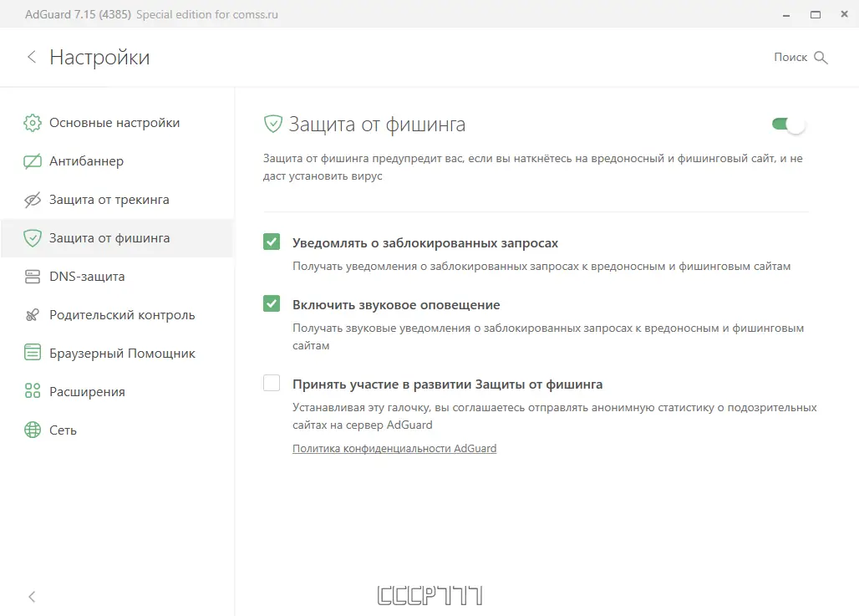Uncheck Уведомлять о заблокированных запросах
Screen dimensions: 859x616
272,242
